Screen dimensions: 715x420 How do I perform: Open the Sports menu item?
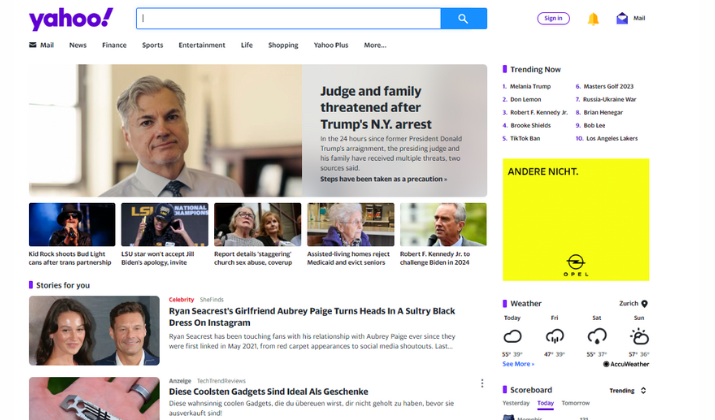coord(152,45)
